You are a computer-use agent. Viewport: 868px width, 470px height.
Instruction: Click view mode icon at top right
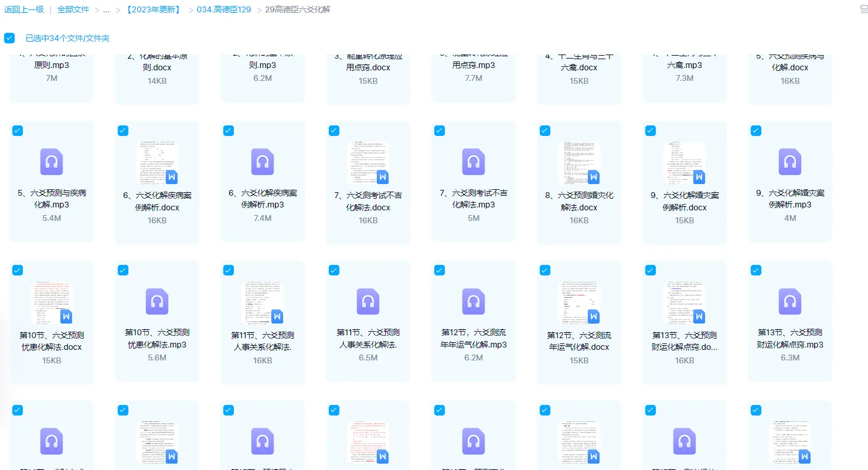tap(864, 9)
